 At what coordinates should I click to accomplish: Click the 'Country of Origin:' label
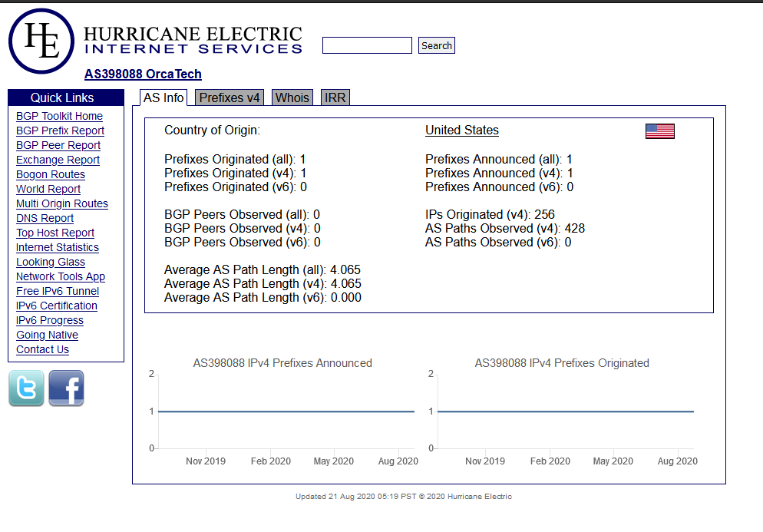point(212,130)
